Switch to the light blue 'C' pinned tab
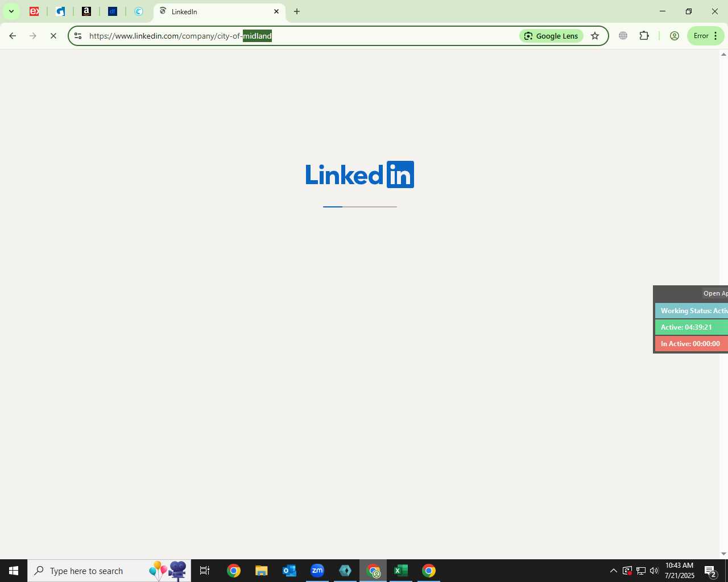This screenshot has height=582, width=728. tap(139, 11)
